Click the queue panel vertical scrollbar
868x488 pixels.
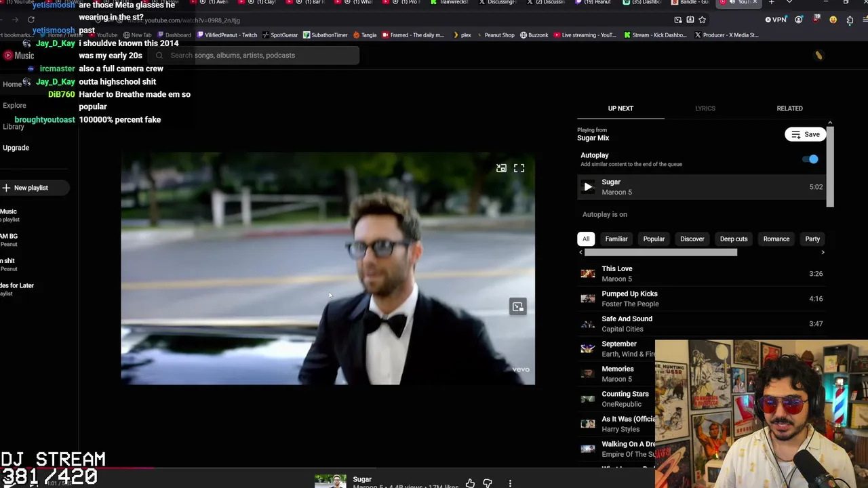pyautogui.click(x=830, y=166)
